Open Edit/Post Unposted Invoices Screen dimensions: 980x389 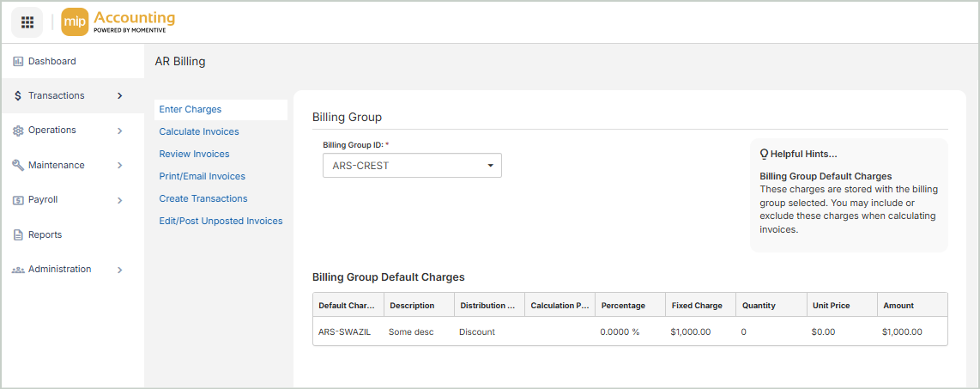(x=221, y=222)
